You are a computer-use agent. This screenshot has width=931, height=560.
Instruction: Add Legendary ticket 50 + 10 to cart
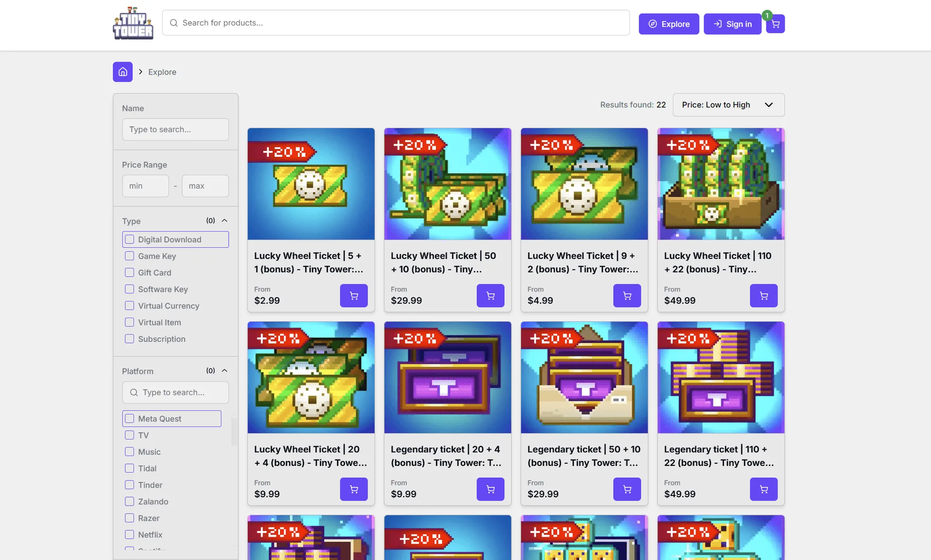click(x=627, y=489)
